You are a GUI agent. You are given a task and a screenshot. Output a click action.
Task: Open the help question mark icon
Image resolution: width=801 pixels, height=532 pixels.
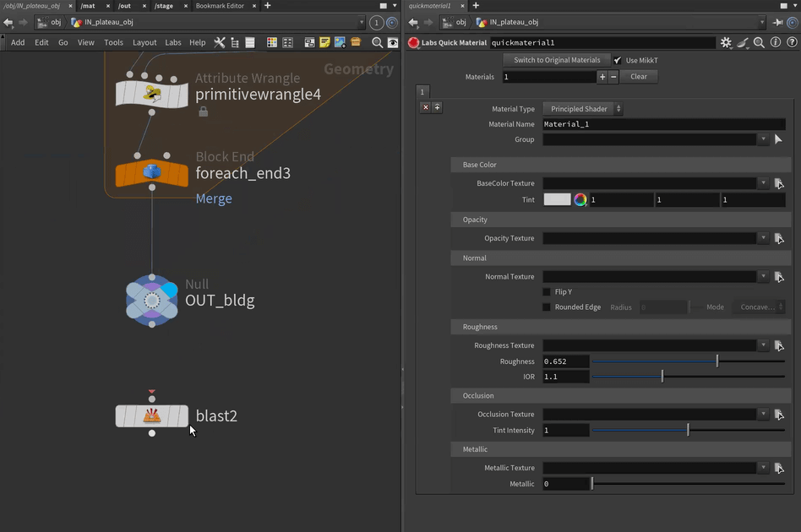(x=792, y=42)
